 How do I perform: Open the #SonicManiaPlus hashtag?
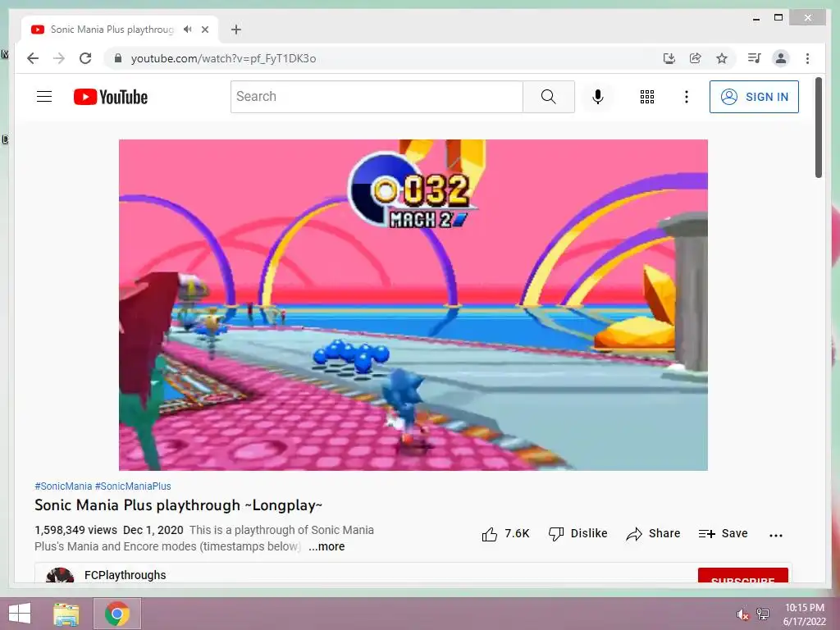133,486
